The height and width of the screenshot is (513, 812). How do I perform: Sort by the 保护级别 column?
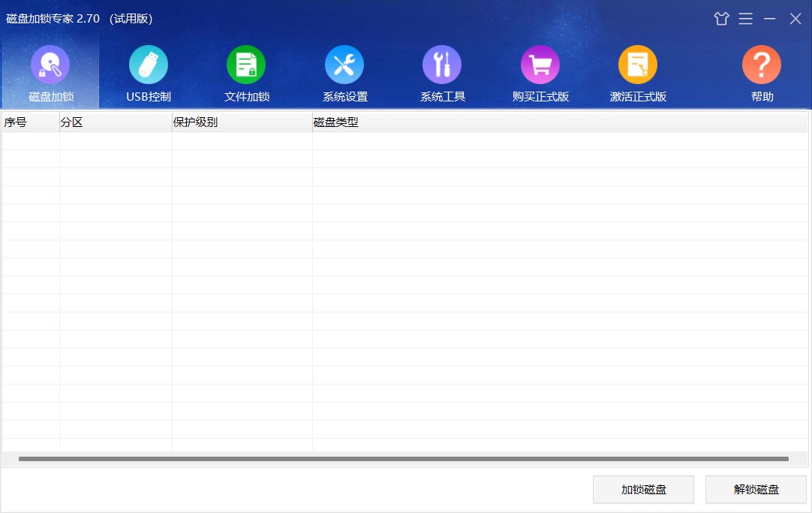pos(194,121)
